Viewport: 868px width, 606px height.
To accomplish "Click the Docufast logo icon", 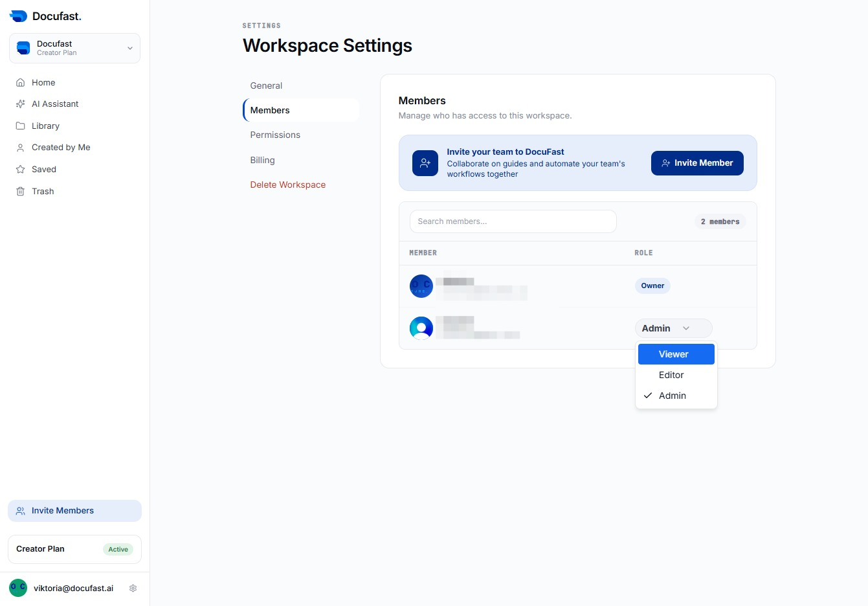I will point(18,16).
